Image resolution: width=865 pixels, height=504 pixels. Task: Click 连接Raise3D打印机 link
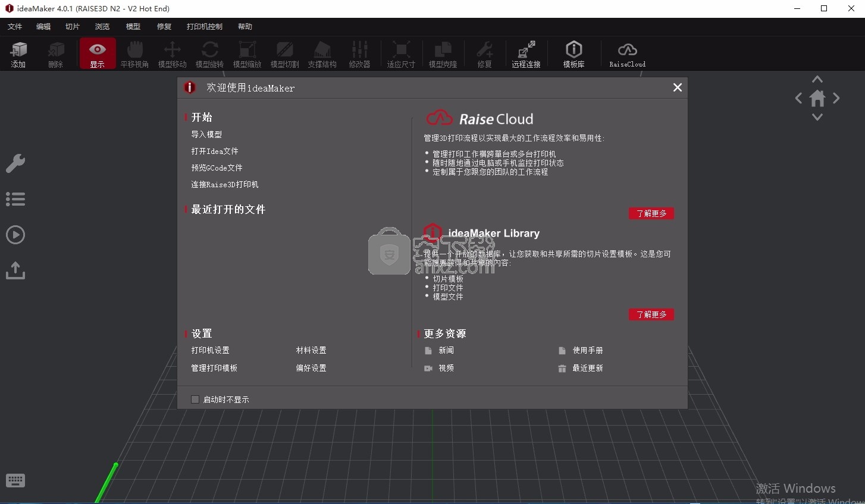[225, 184]
